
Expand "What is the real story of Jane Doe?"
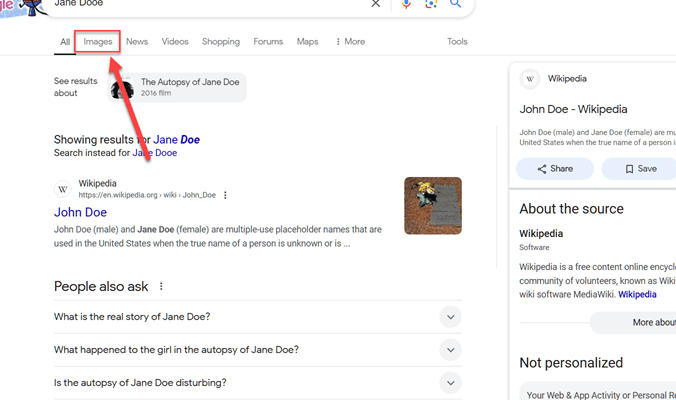(258, 317)
